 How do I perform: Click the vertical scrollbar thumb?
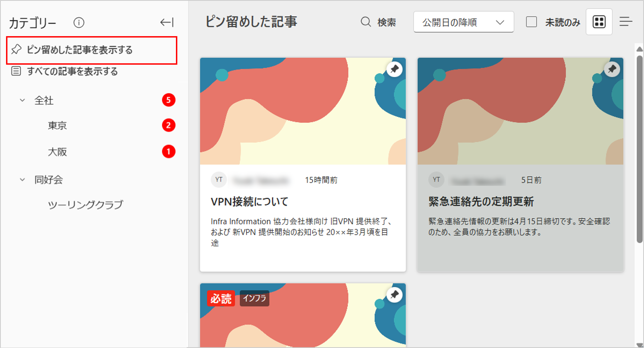coord(640,149)
